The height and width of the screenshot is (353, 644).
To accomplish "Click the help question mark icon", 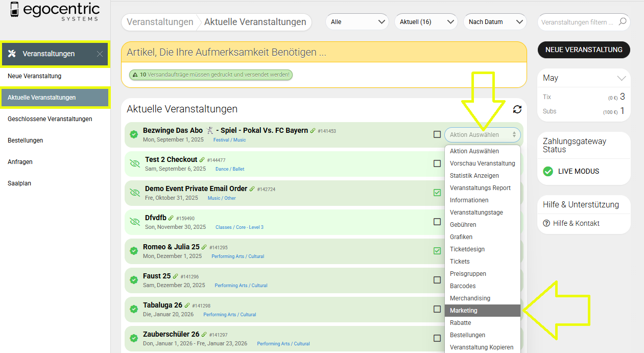I will click(x=546, y=223).
